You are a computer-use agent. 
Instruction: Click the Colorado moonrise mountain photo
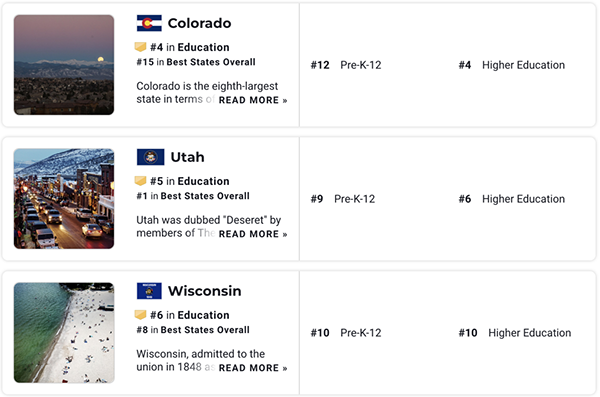pyautogui.click(x=64, y=65)
